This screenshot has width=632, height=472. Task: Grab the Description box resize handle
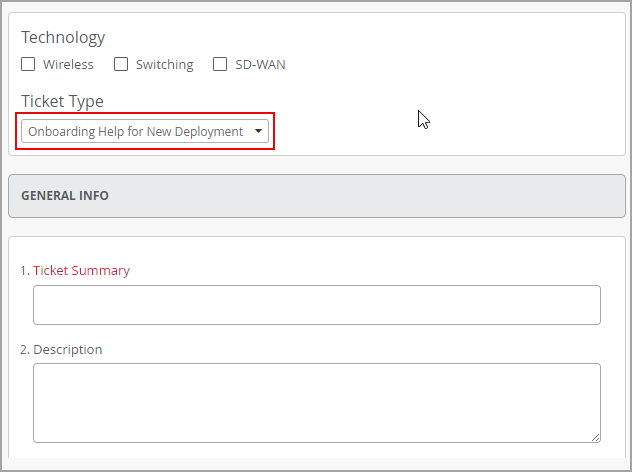[595, 437]
